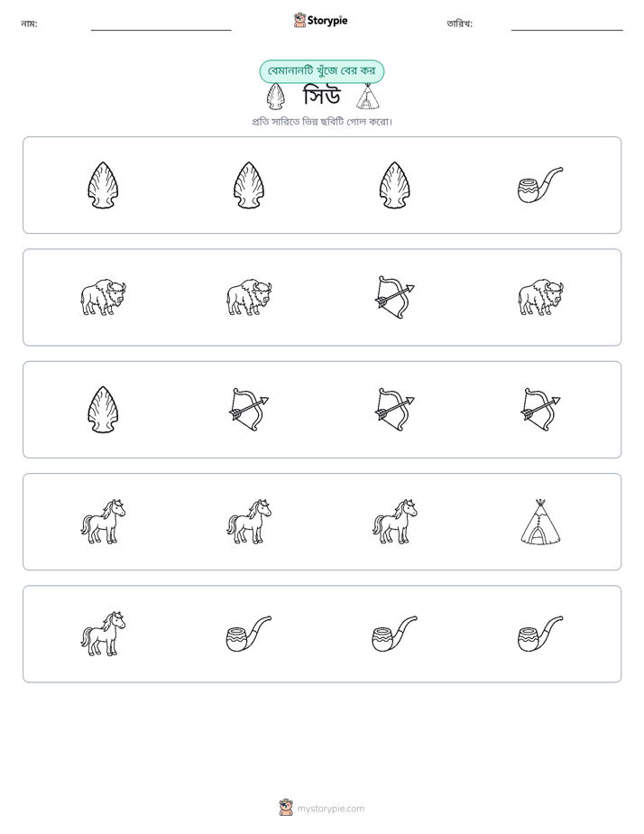Click the Storypie logo at top

click(x=320, y=20)
